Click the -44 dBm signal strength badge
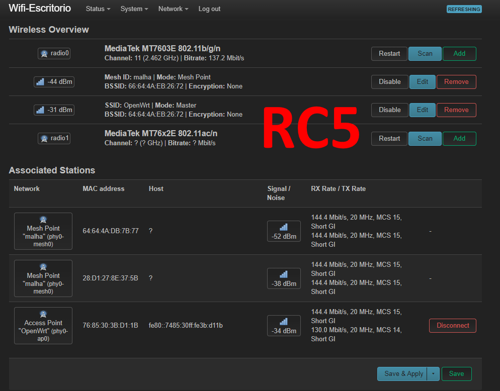The width and height of the screenshot is (500, 391). 54,82
